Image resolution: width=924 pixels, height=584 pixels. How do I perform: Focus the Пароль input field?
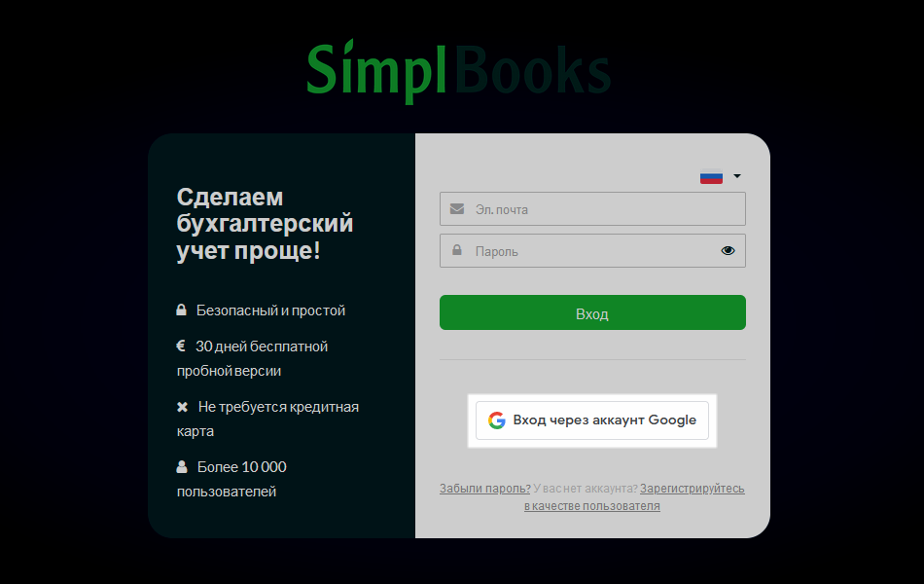click(x=592, y=251)
